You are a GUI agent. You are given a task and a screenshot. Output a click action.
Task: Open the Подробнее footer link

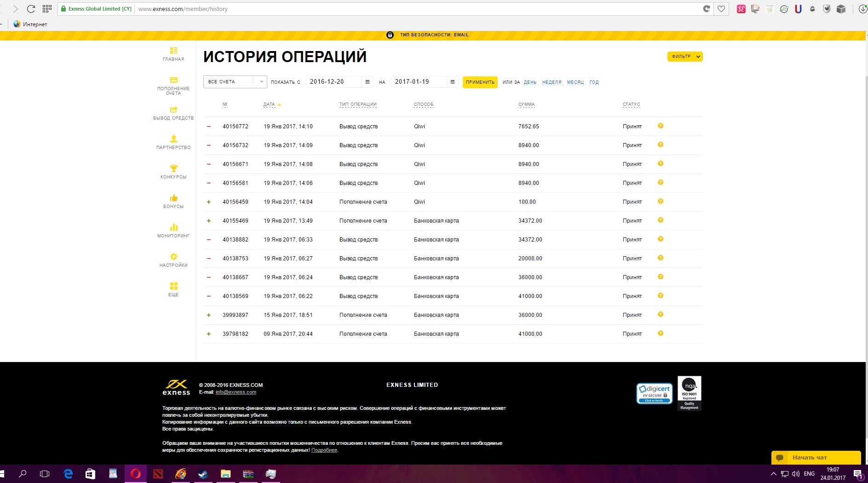pos(324,450)
